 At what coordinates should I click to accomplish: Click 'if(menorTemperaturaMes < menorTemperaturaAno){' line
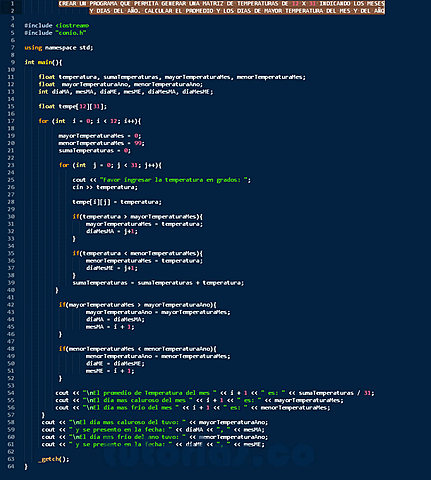point(138,349)
